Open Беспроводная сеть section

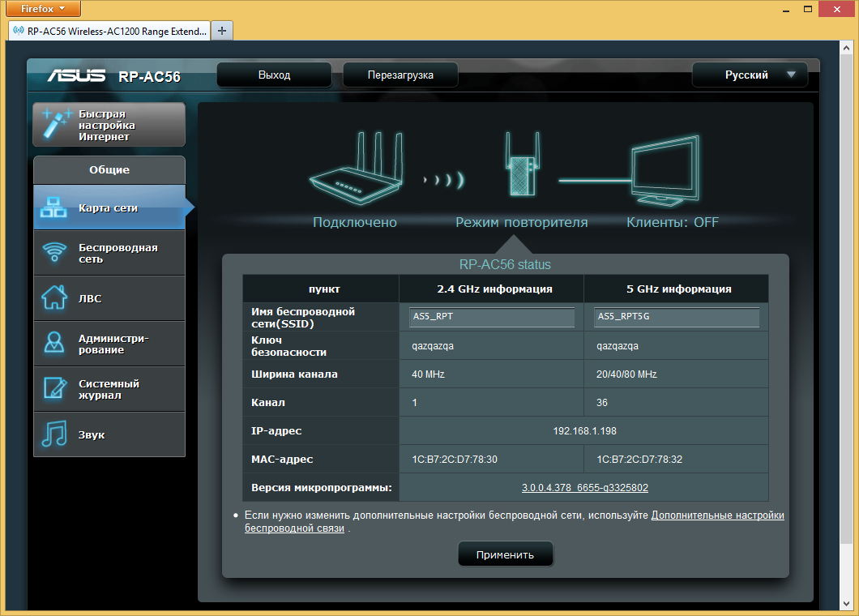coord(109,253)
